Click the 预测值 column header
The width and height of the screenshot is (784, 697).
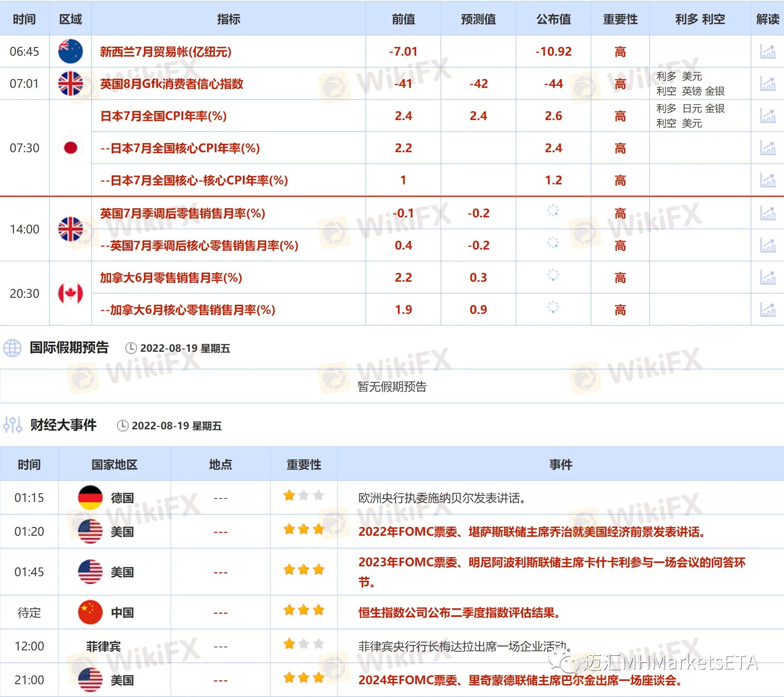tap(478, 19)
